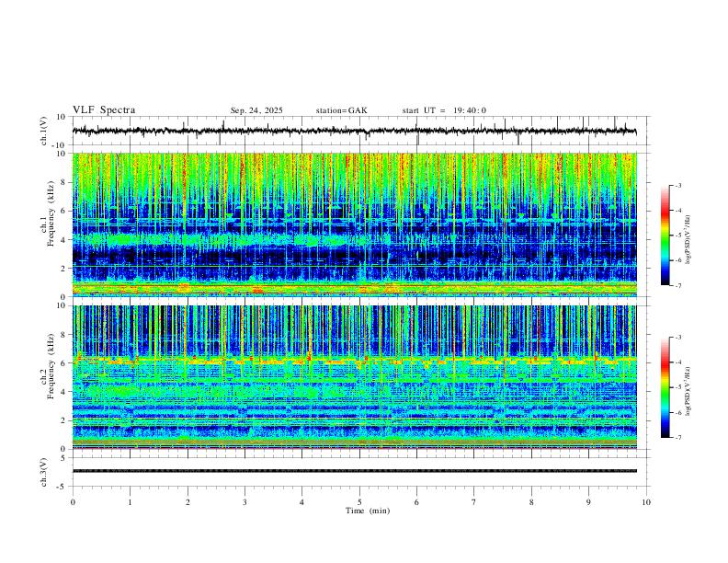Viewport: 728px width, 563px height.
Task: Click the ch.2 spectrogram 6 kHz tick label
Action: [x=63, y=363]
